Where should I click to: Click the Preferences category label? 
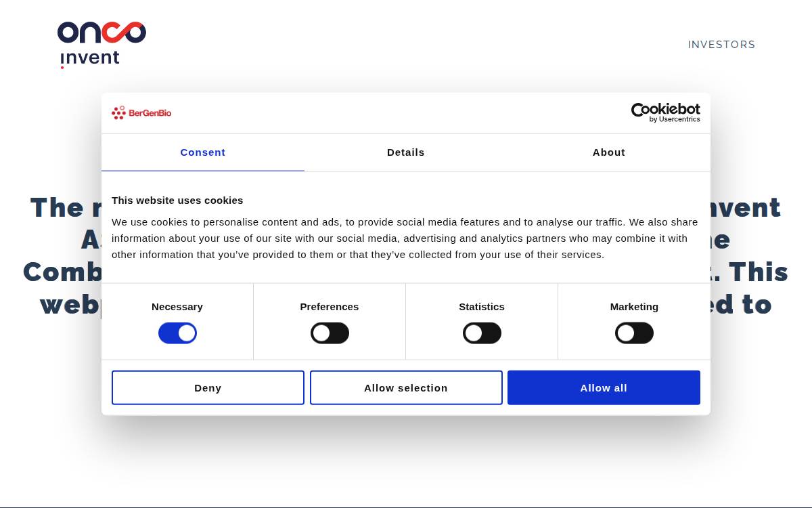click(330, 307)
